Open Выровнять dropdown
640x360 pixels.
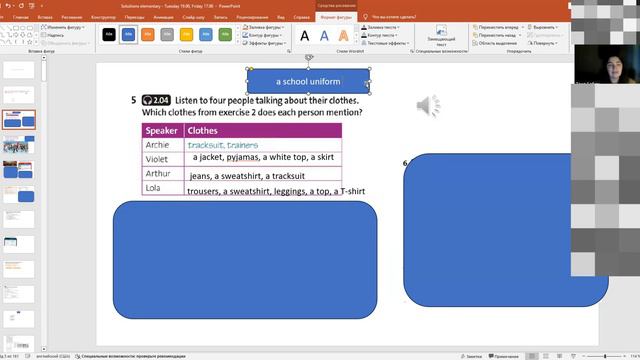pyautogui.click(x=543, y=27)
